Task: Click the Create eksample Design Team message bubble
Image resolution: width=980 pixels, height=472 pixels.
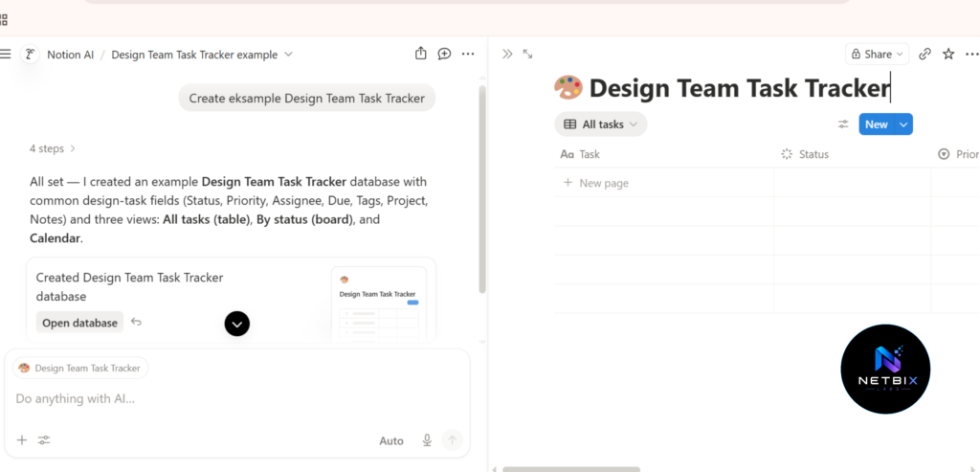Action: point(307,99)
